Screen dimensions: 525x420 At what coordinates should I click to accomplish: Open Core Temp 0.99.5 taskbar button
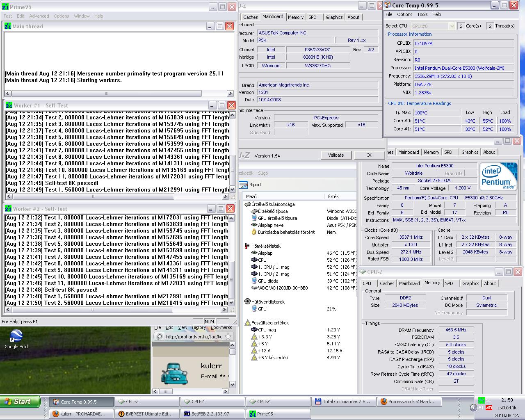pos(81,402)
